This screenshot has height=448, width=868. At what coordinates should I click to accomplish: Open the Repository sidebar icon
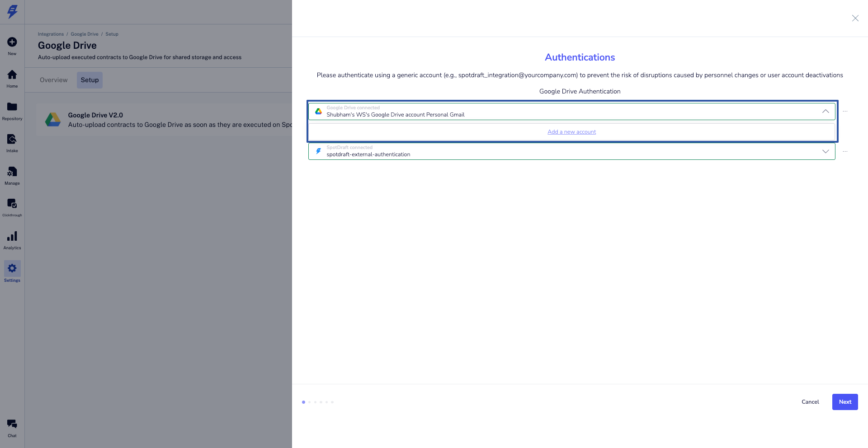pos(12,107)
